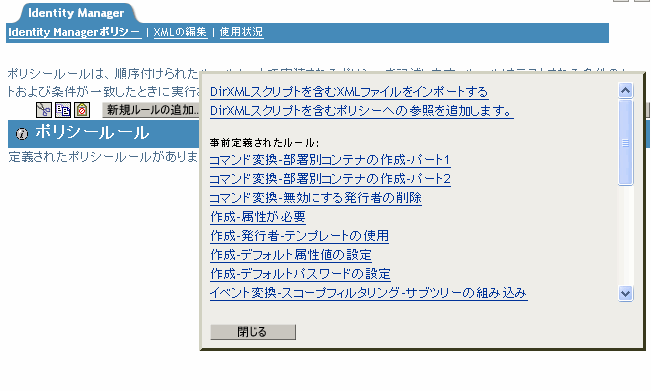This screenshot has width=651, height=391.
Task: Select コマンド変換-無効にする発行者の削除 rule
Action: (x=316, y=198)
